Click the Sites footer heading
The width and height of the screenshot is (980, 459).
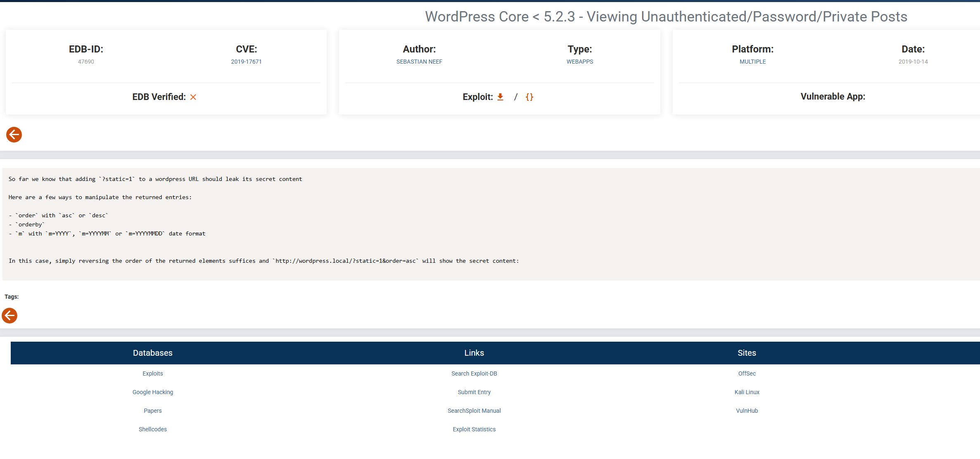click(x=747, y=353)
